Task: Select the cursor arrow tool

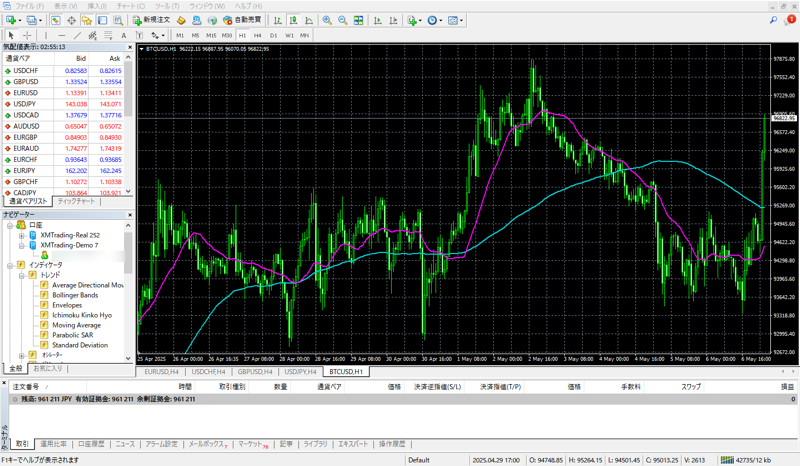Action: pyautogui.click(x=11, y=35)
